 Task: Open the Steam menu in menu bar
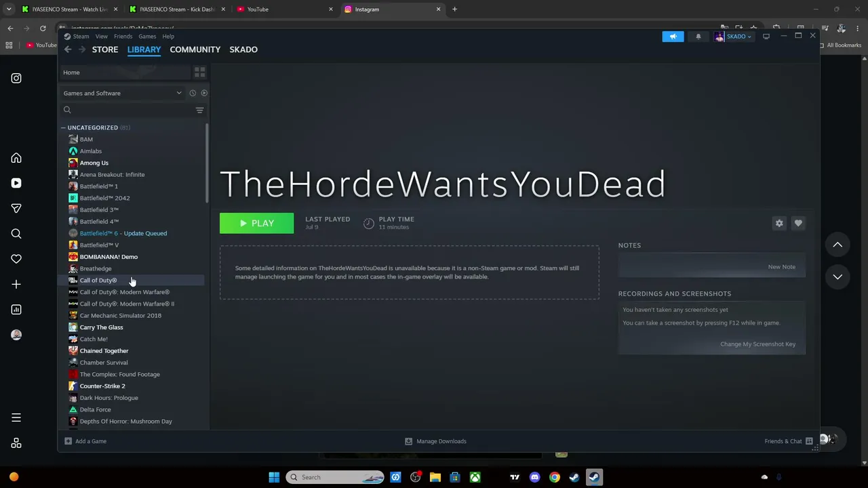tap(81, 37)
